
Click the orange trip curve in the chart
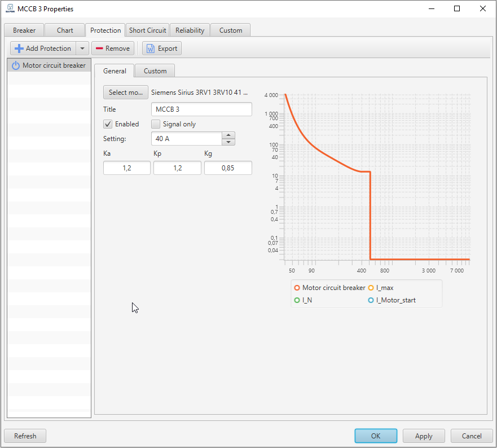370,216
